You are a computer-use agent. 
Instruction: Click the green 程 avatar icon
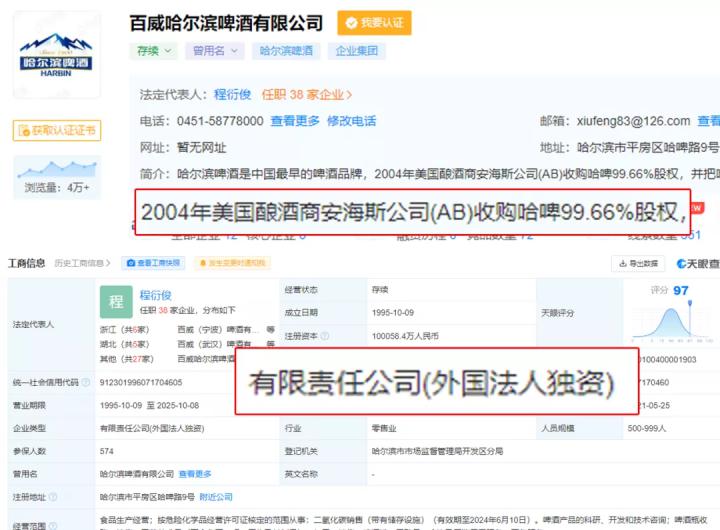pyautogui.click(x=116, y=302)
